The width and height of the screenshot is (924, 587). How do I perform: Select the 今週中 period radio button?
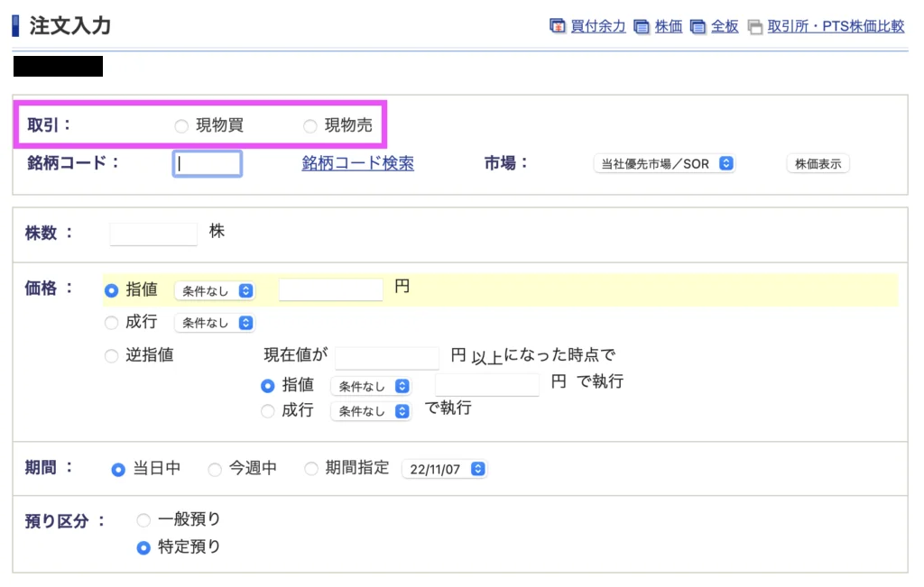[x=215, y=469]
